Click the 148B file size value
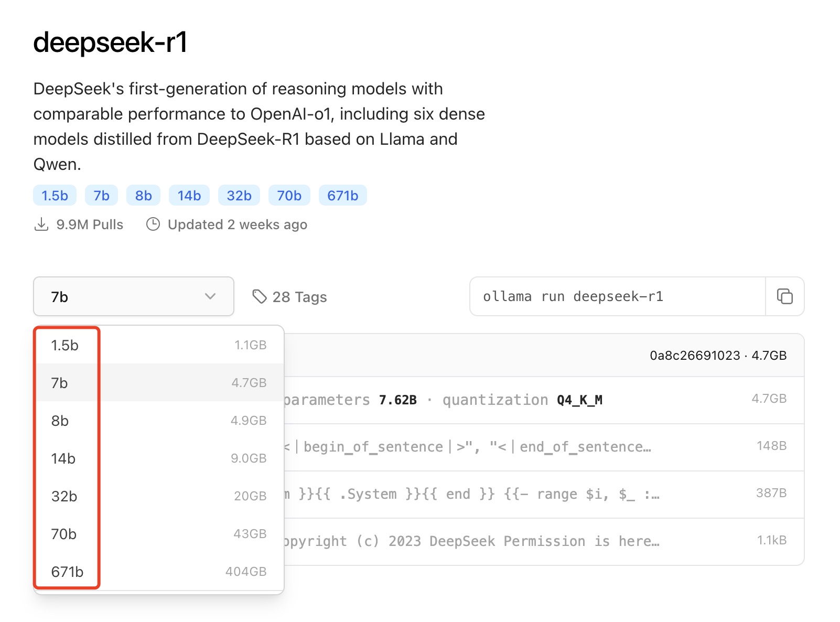This screenshot has width=840, height=622. point(771,446)
